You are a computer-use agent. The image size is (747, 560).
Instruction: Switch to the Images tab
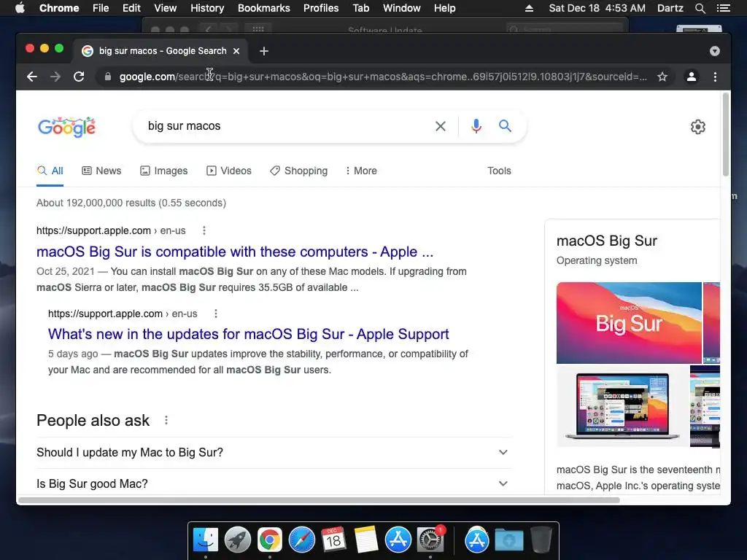pyautogui.click(x=164, y=171)
